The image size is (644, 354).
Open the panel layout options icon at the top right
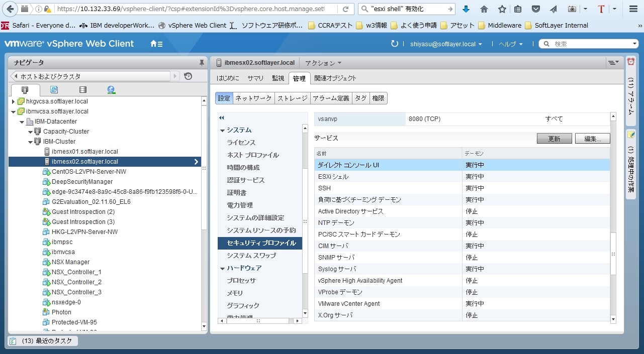coord(613,63)
